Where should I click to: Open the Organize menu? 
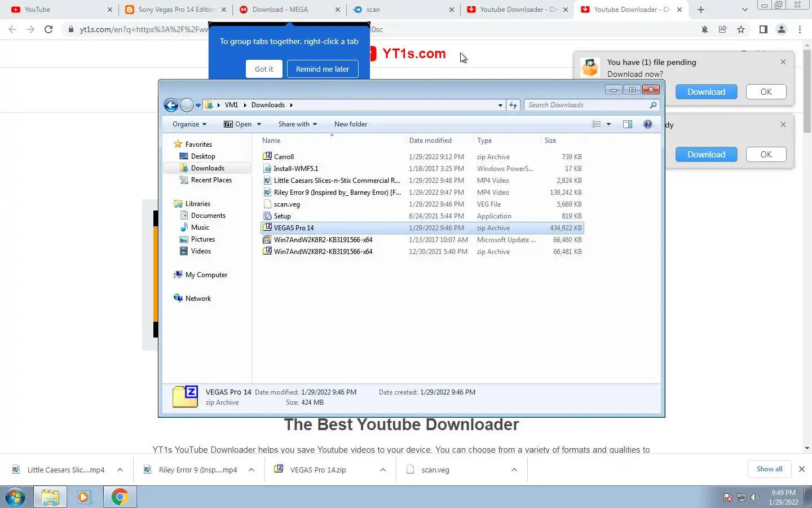tap(189, 124)
